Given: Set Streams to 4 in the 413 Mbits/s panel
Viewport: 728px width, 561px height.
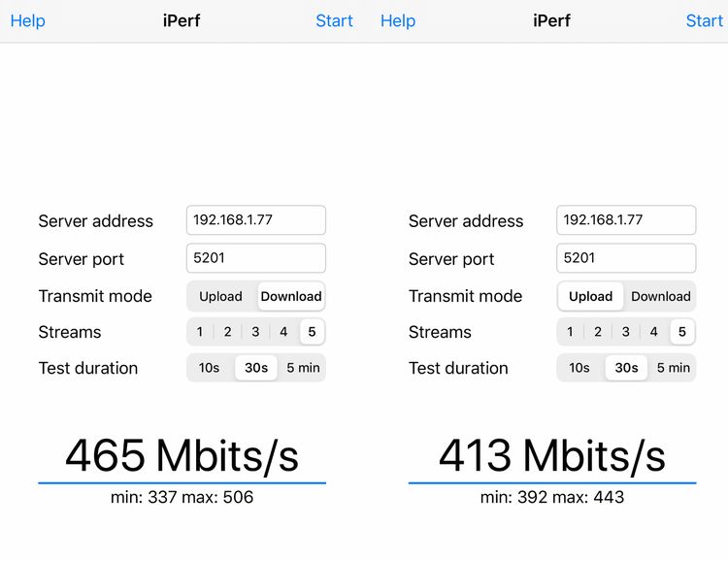Looking at the screenshot, I should pyautogui.click(x=653, y=332).
